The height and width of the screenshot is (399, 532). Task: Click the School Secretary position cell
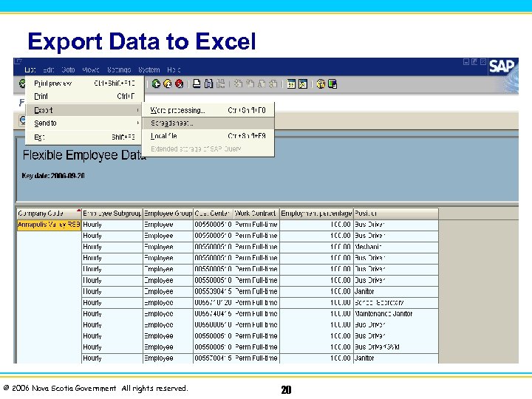point(396,303)
